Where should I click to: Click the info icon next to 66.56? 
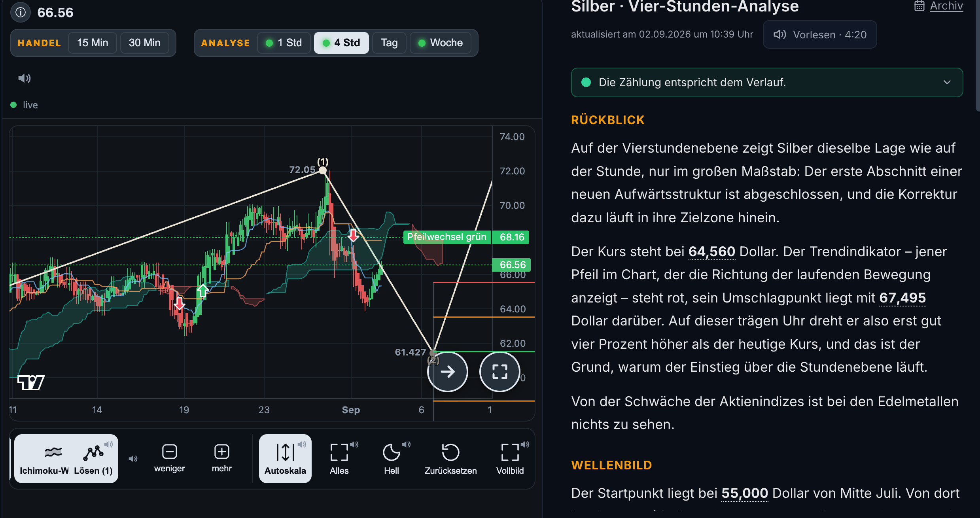21,13
